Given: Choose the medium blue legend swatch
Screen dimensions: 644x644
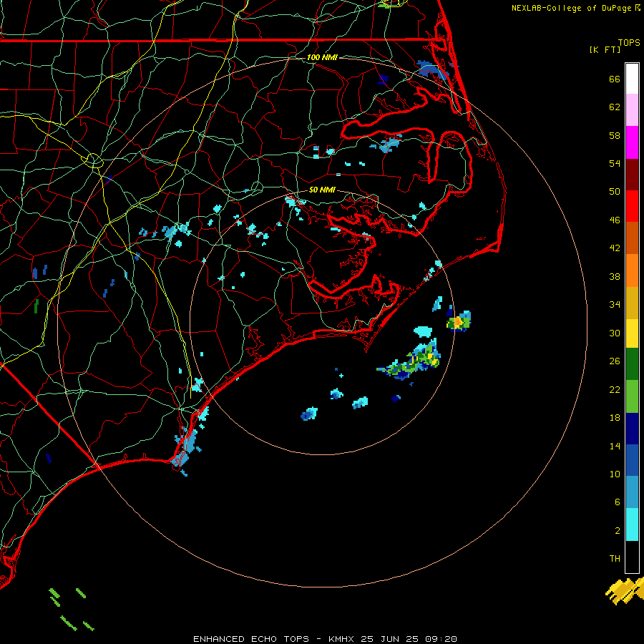Looking at the screenshot, I should (632, 460).
